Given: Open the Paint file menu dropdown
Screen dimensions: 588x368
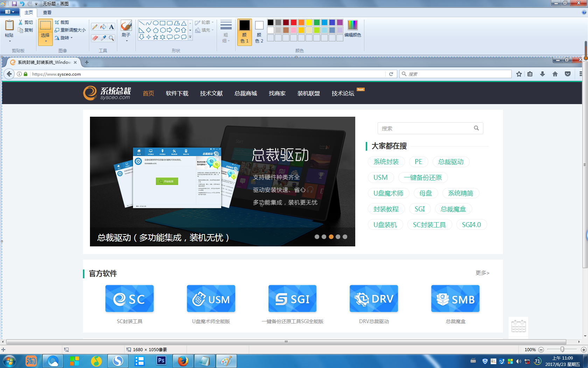Looking at the screenshot, I should pos(9,12).
